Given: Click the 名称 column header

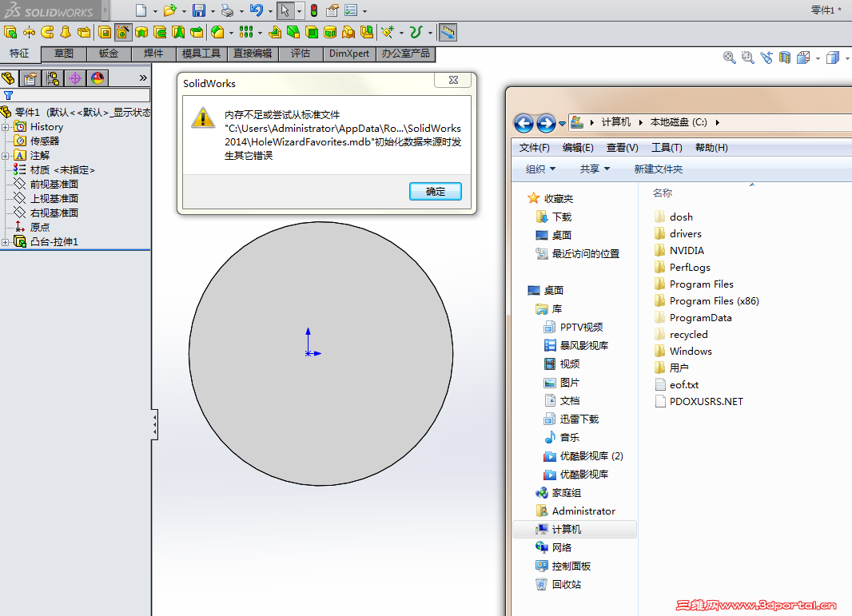Looking at the screenshot, I should pos(663,193).
